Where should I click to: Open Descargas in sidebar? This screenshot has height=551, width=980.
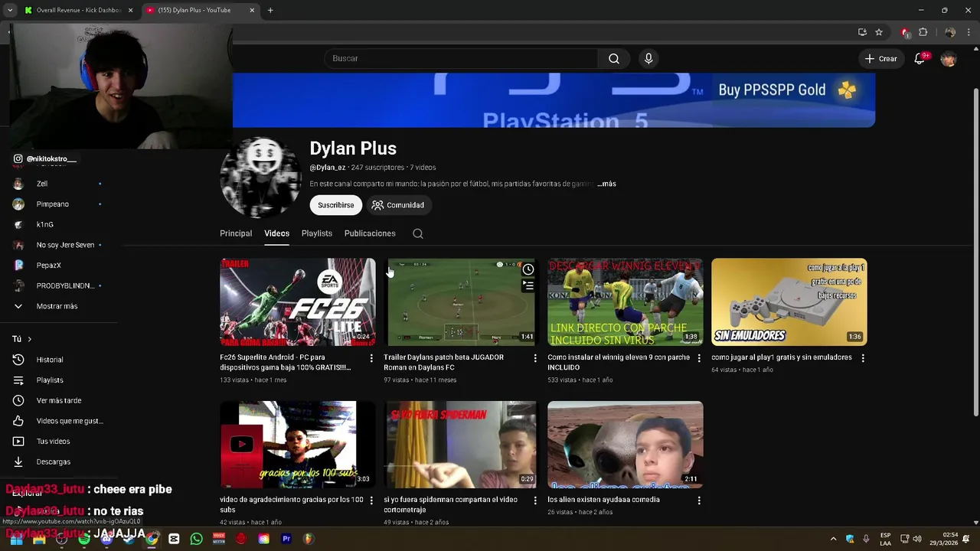(x=53, y=461)
